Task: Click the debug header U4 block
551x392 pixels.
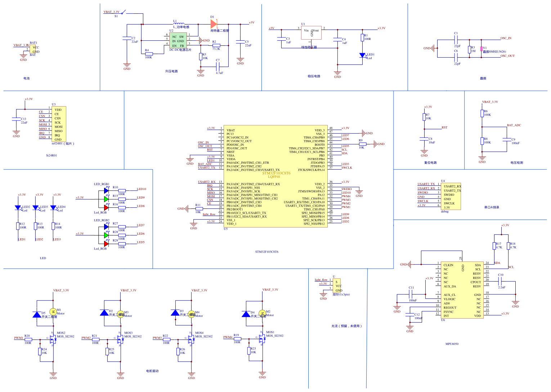Action: [450, 196]
